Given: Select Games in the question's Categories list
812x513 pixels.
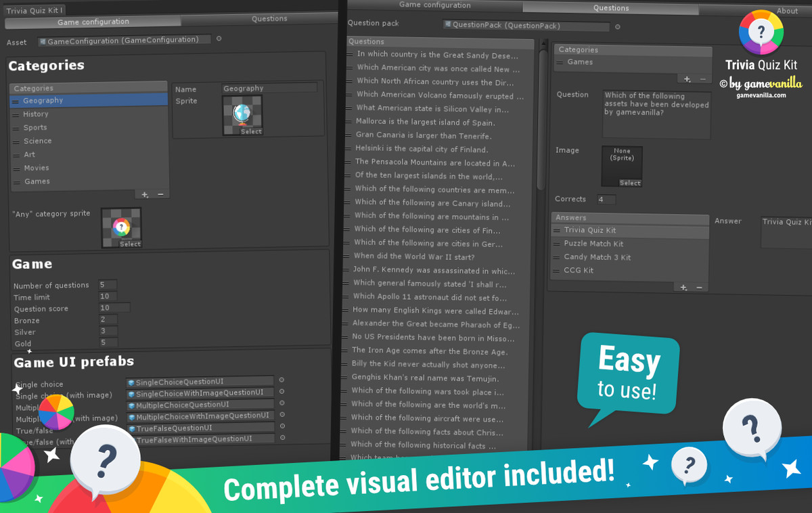Looking at the screenshot, I should [633, 62].
